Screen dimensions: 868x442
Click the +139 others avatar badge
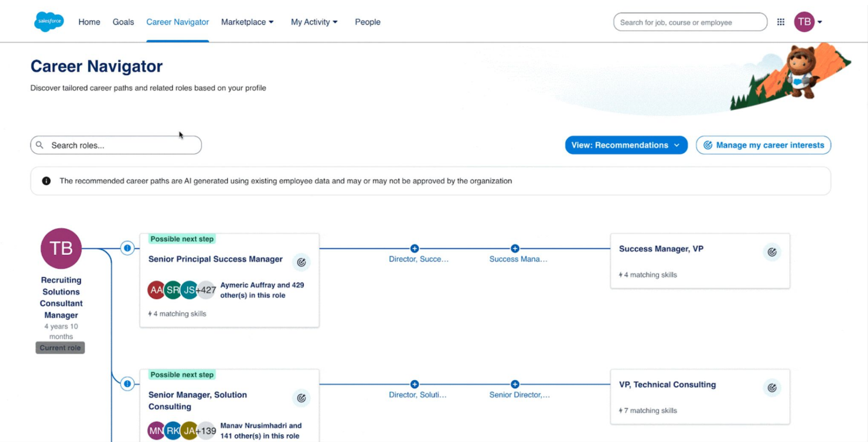(206, 430)
